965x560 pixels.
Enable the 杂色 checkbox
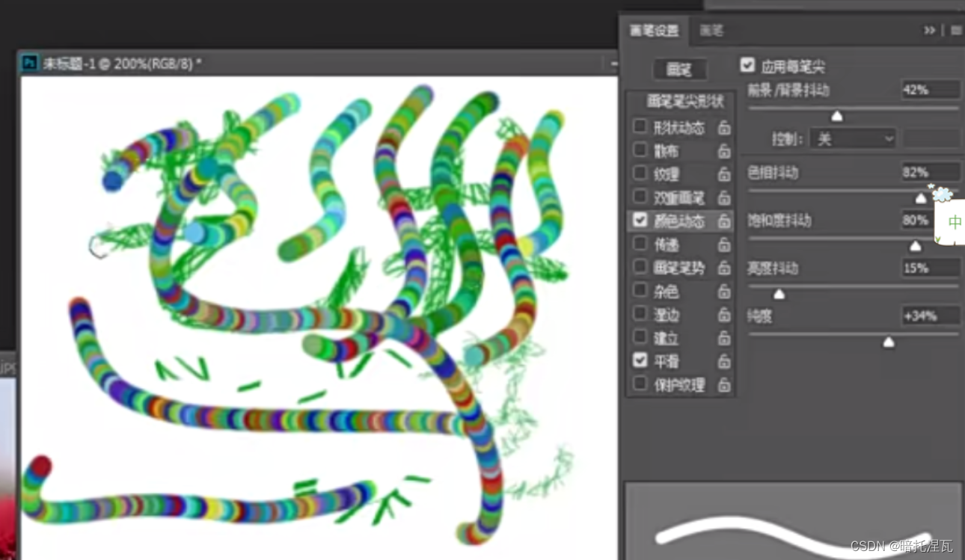(640, 289)
